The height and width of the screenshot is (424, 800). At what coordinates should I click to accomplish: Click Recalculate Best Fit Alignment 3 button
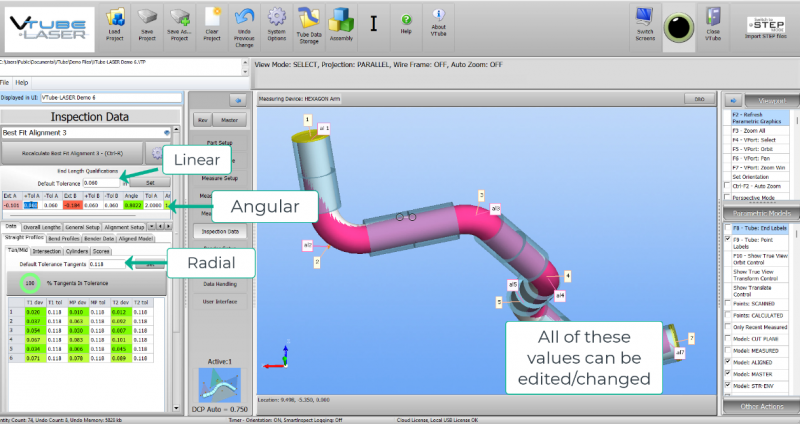click(72, 153)
